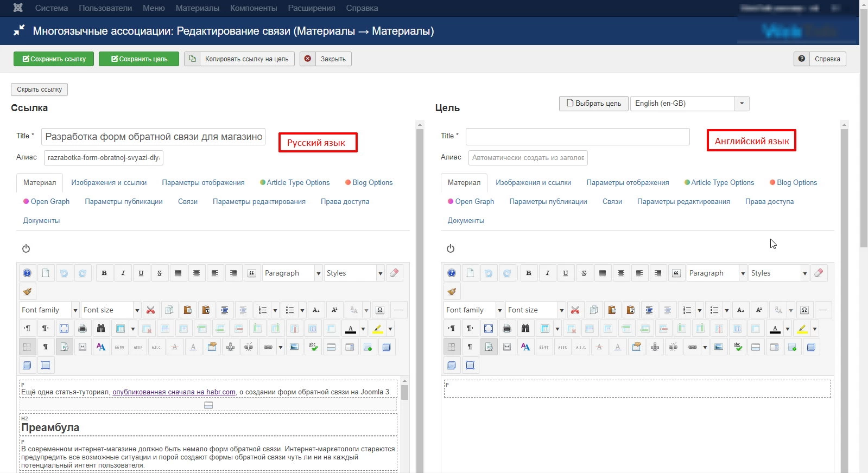Click the spellcheck abc icon in Ссылка editor
This screenshot has height=473, width=868.
coord(313,347)
